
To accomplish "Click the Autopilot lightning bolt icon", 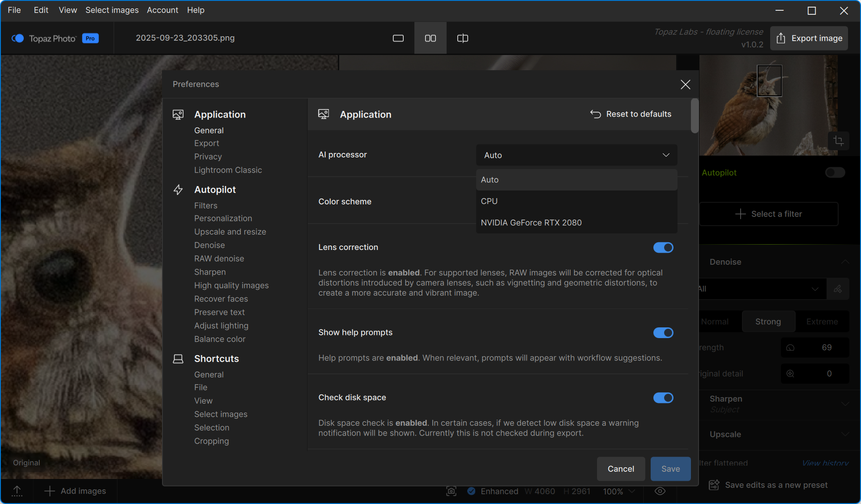I will [178, 190].
